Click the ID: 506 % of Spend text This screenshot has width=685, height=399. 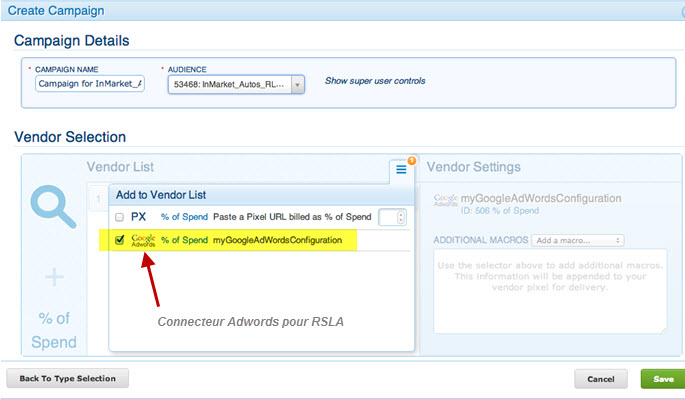(x=500, y=211)
